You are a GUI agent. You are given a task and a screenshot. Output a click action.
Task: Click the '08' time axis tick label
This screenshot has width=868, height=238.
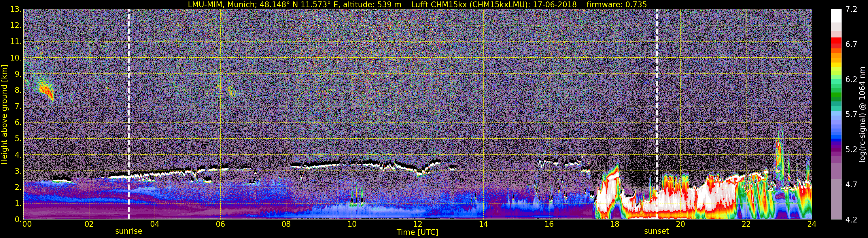[x=286, y=224]
